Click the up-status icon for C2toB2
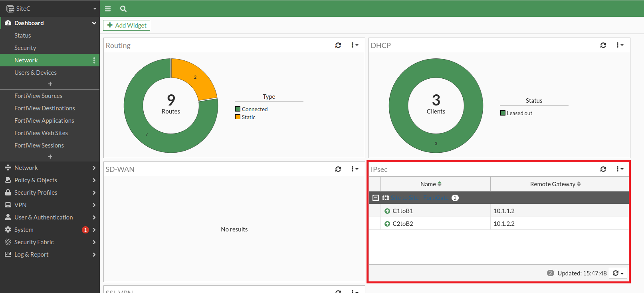Viewport: 644px width, 293px height. click(x=387, y=224)
